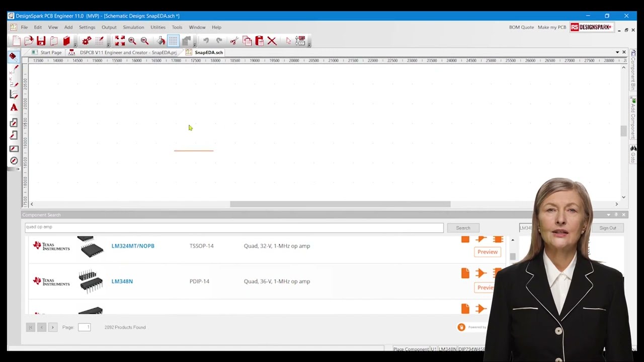The image size is (644, 362).
Task: Select the Add Shape tool above rectangle
Action: click(14, 135)
